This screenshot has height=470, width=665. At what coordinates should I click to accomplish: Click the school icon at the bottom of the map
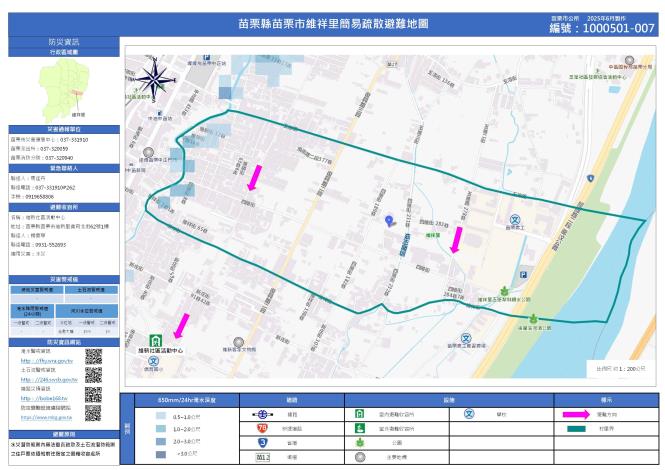pos(465,339)
